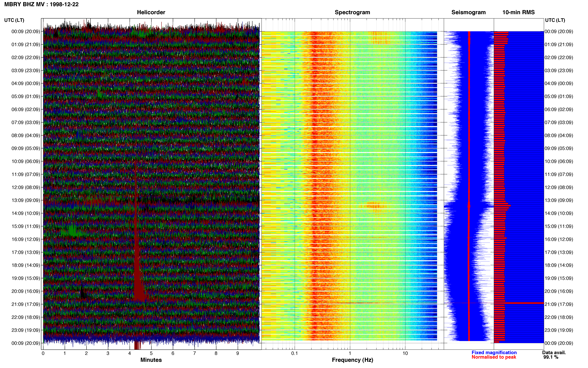Click right-axis time label 13:09 (09:09)
The image size is (588, 368).
559,200
